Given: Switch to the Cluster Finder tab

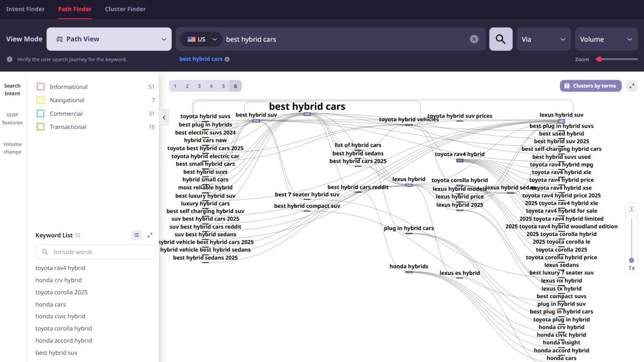Looking at the screenshot, I should (125, 9).
